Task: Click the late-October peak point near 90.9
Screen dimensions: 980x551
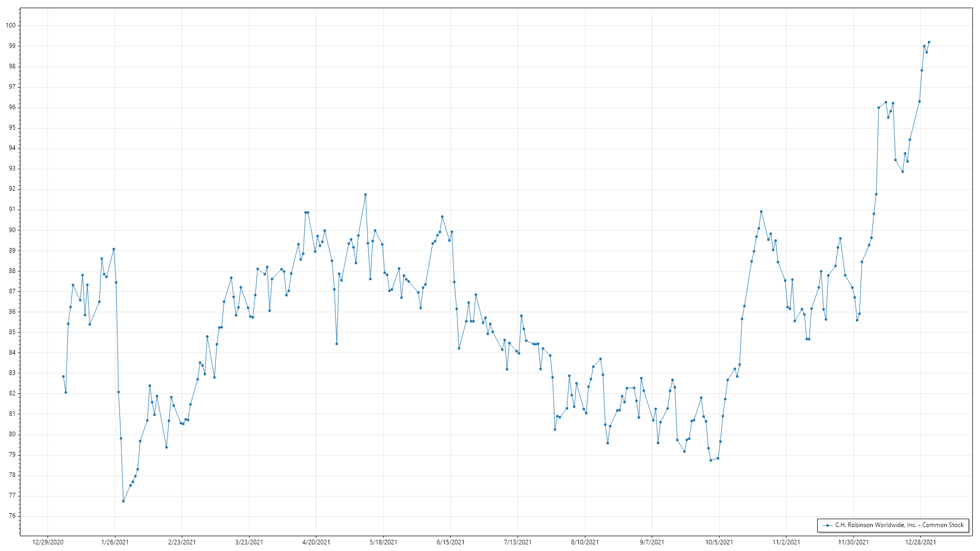Action: pos(761,212)
